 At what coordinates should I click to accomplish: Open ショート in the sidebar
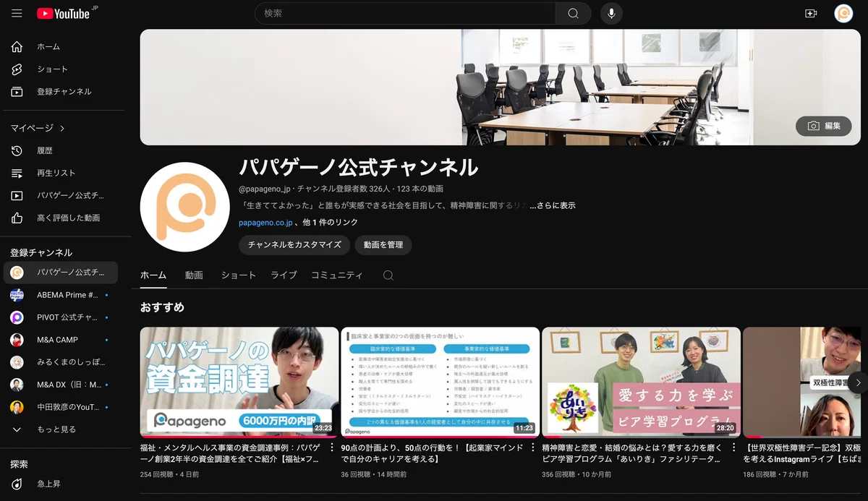pyautogui.click(x=60, y=69)
